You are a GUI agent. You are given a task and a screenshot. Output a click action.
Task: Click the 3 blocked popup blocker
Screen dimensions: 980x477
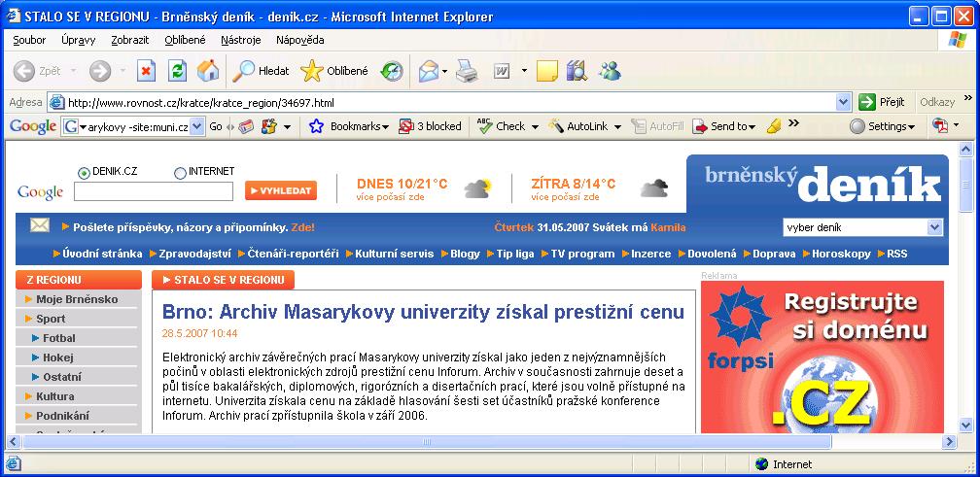(x=430, y=126)
